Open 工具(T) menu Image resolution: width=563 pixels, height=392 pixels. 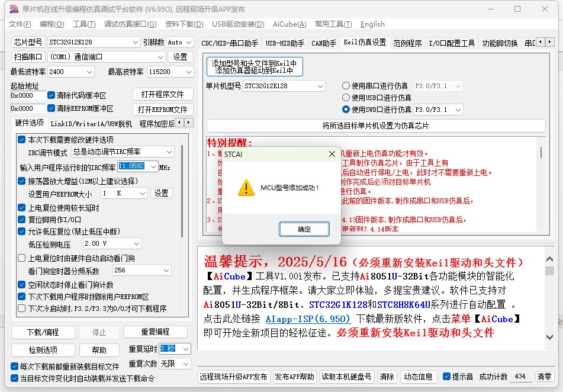(x=84, y=24)
